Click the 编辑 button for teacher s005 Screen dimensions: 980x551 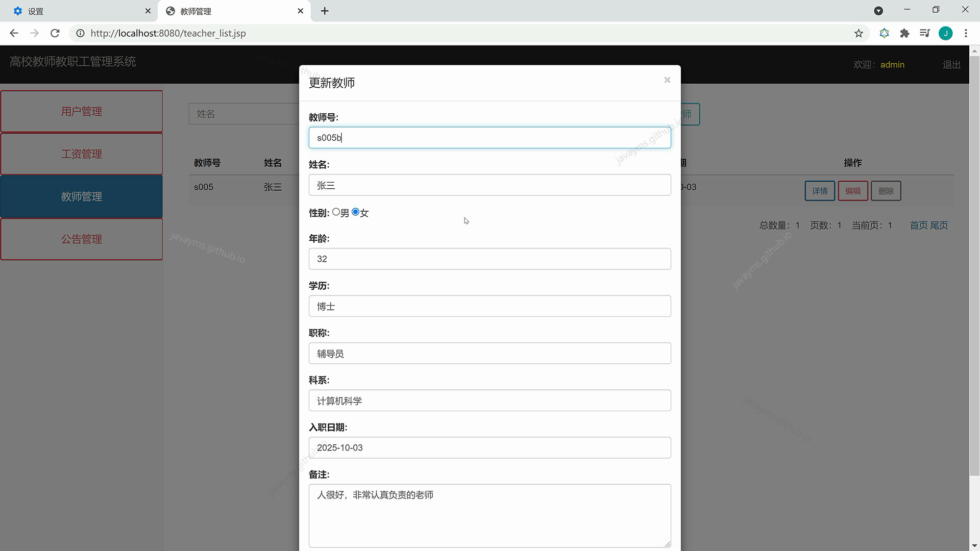(x=853, y=190)
